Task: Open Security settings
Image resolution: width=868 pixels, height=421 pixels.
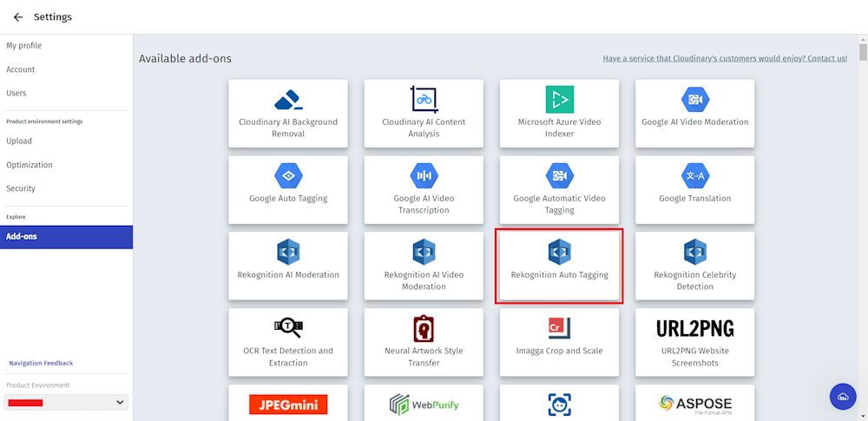Action: coord(21,188)
